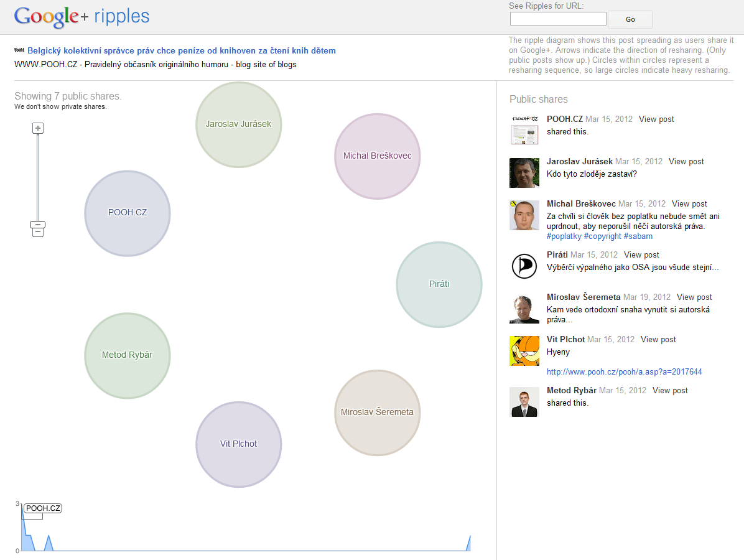Click Metod Rybár's profile photo
Viewport: 744px width, 560px height.
click(x=524, y=402)
